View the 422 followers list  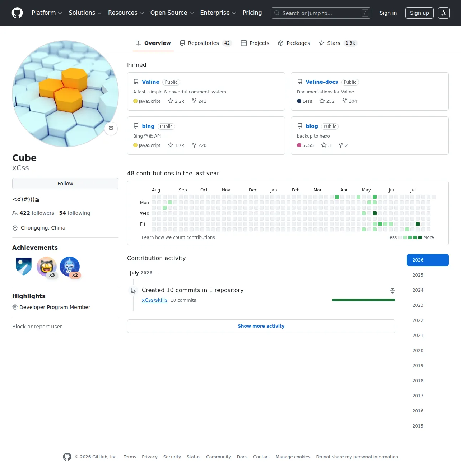(x=33, y=213)
